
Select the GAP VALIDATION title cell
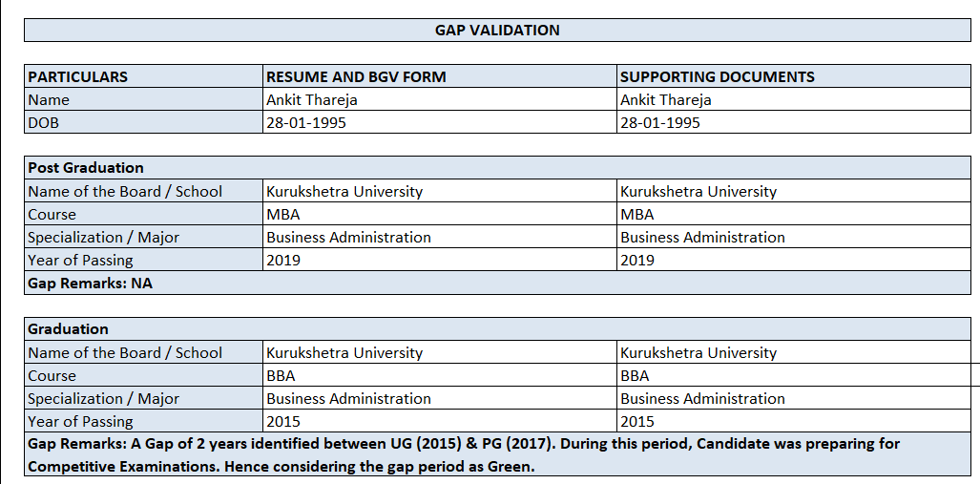point(497,31)
